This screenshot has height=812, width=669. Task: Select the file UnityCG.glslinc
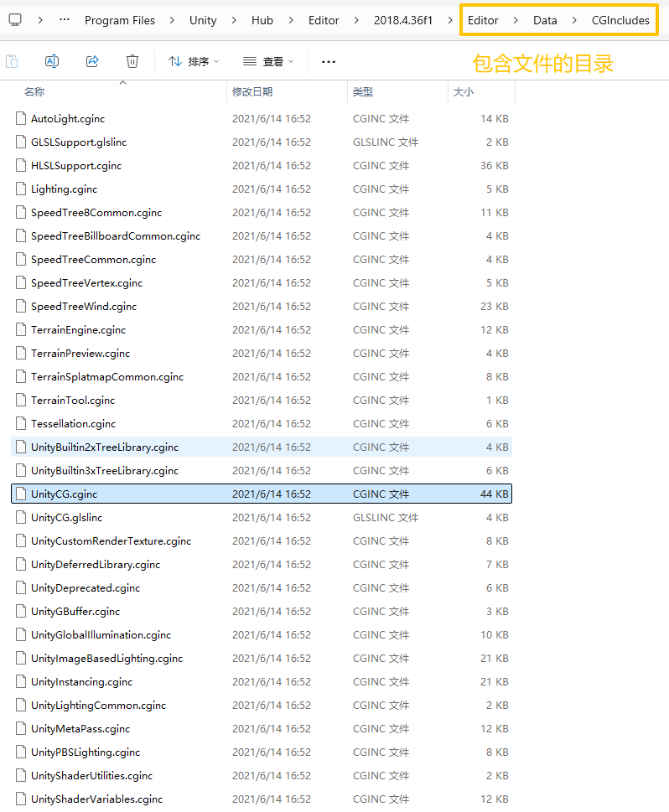(262, 517)
